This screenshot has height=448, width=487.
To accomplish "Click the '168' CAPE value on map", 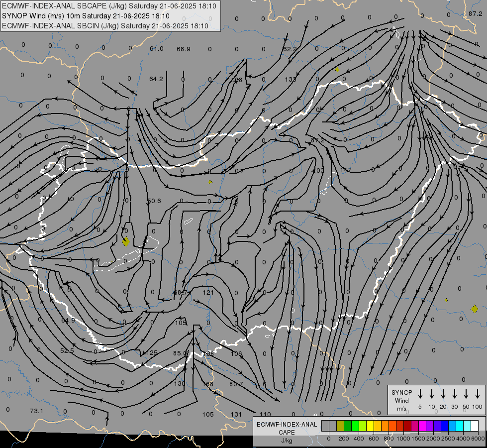I will point(208,384).
